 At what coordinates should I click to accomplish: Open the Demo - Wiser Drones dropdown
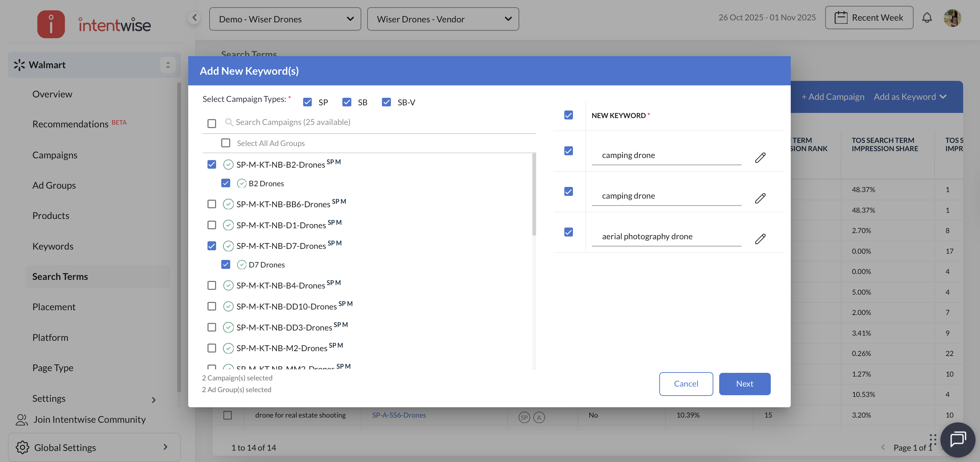[x=285, y=19]
